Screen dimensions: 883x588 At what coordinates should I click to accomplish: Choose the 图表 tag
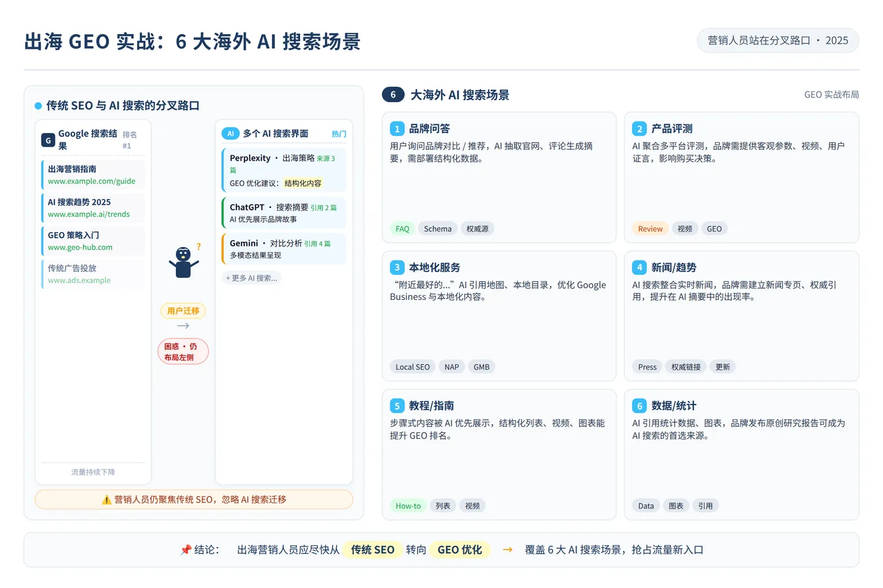pyautogui.click(x=676, y=505)
